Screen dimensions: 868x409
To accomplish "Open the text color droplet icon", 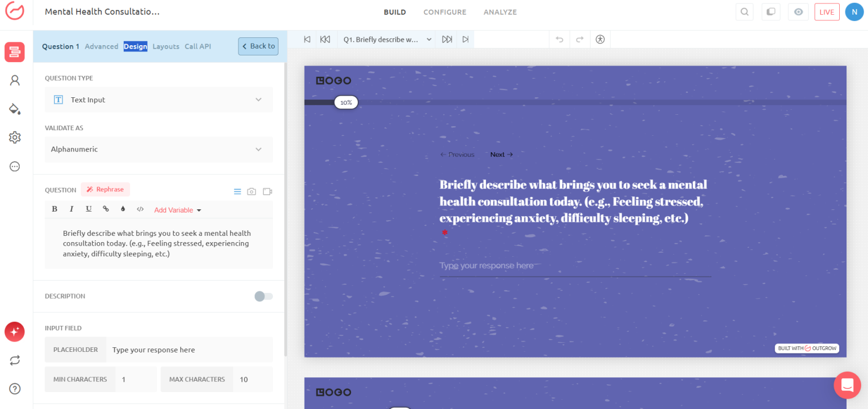I will tap(123, 209).
